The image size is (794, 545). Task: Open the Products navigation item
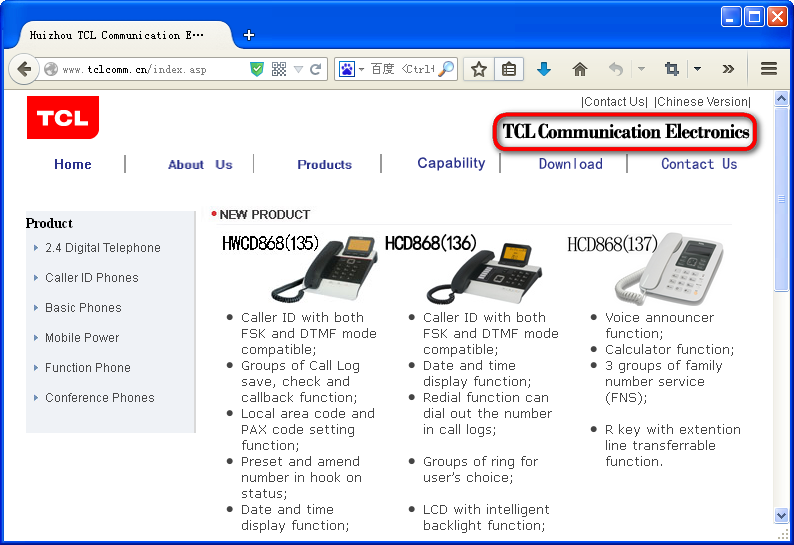tap(325, 165)
